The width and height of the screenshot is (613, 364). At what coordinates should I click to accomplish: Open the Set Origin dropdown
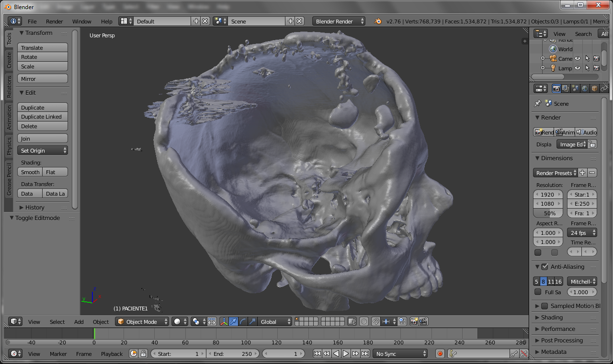tap(43, 150)
